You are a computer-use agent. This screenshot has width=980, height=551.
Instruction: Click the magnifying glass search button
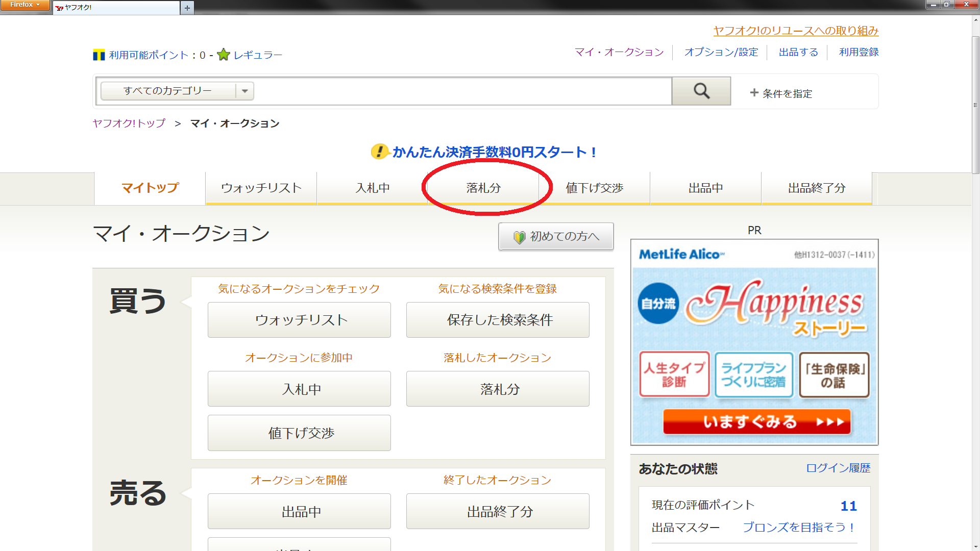701,91
